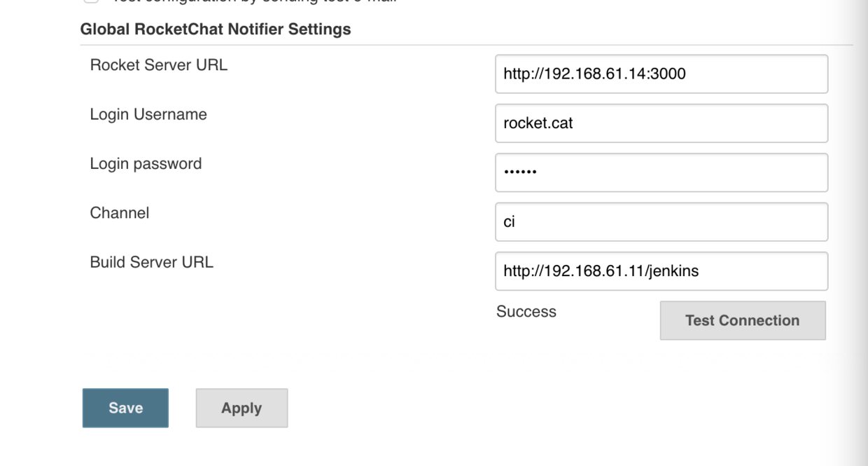Click the masked dots in the password box
The width and height of the screenshot is (868, 466).
pyautogui.click(x=520, y=173)
